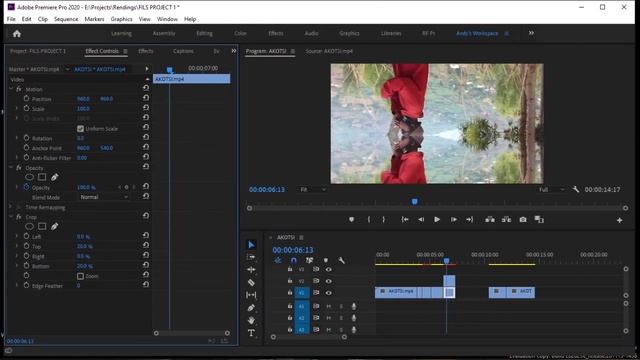Image resolution: width=640 pixels, height=360 pixels.
Task: Open the Sequence menu
Action: (66, 19)
